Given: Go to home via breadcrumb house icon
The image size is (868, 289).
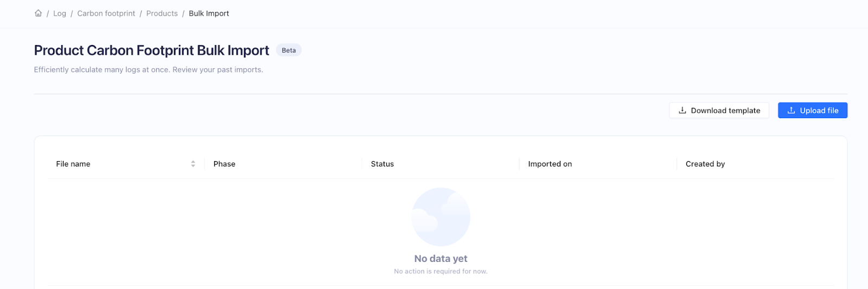Looking at the screenshot, I should pyautogui.click(x=38, y=13).
